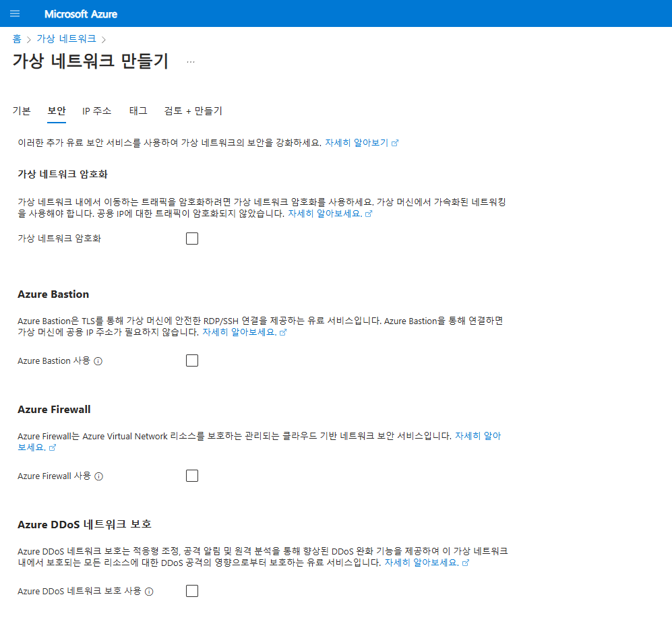Enable the 가상 네트워크 암호화 checkbox

[192, 239]
